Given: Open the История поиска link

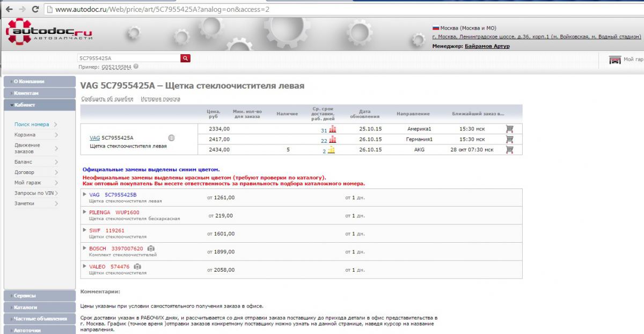Looking at the screenshot, I should 160,99.
